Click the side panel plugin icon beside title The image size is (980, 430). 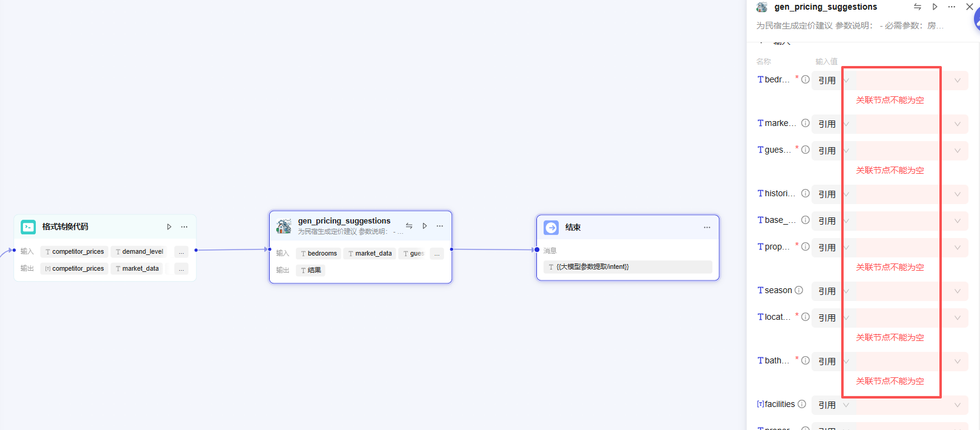(762, 7)
